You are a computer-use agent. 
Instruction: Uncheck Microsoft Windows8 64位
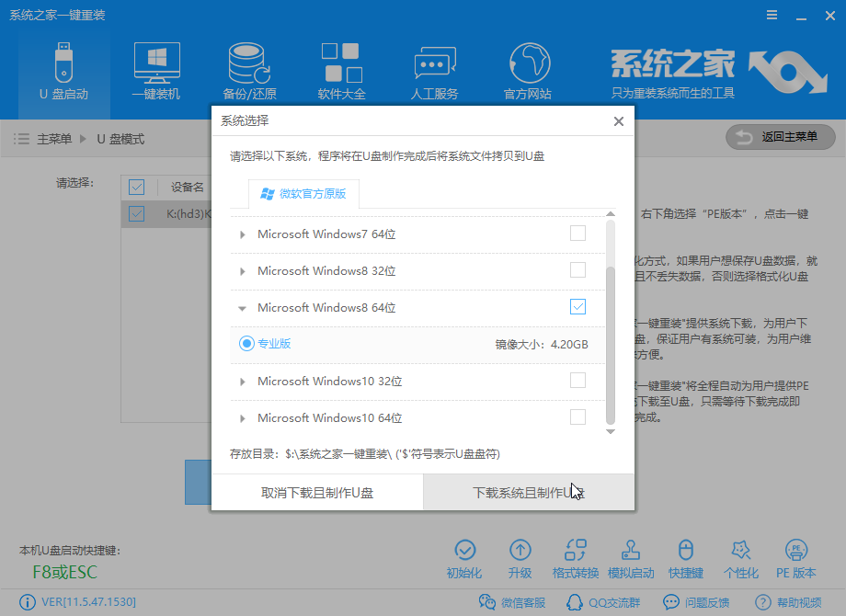577,306
